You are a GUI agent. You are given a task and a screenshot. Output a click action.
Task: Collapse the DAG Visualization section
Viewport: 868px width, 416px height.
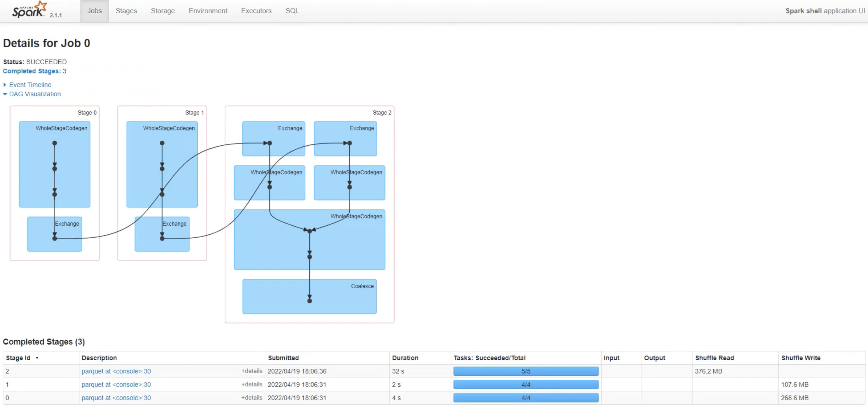(35, 94)
